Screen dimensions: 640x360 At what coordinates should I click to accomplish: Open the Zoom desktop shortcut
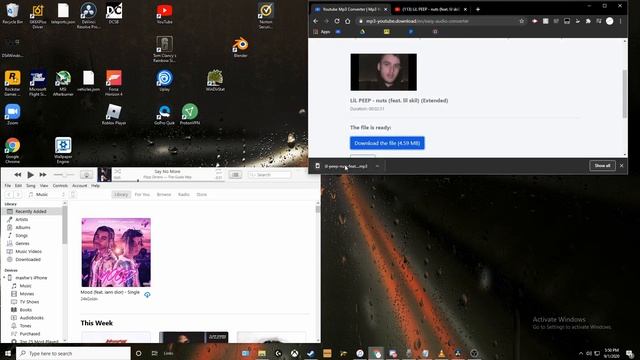pyautogui.click(x=12, y=114)
